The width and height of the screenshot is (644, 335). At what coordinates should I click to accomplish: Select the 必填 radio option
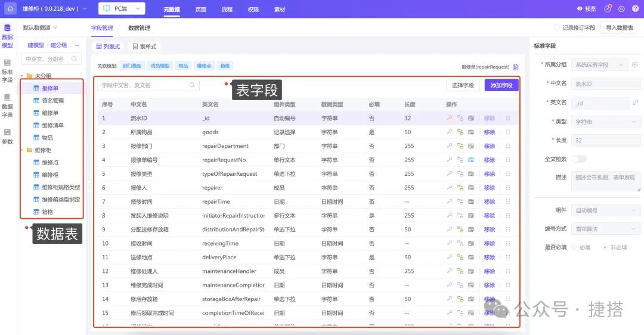click(x=574, y=247)
